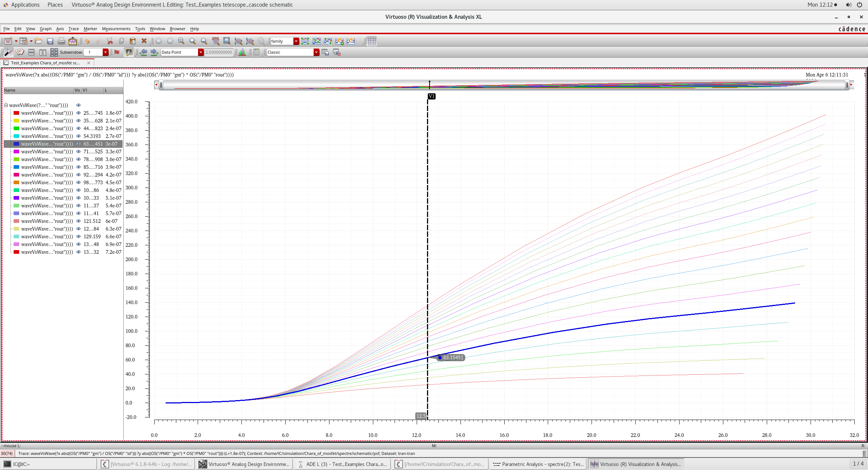Click the zoom in magnifier icon
Screen dimensions: 868x470
193,41
